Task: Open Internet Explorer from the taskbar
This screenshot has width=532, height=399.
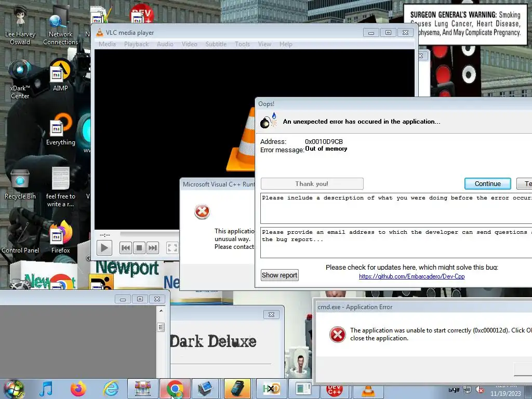Action: 111,389
